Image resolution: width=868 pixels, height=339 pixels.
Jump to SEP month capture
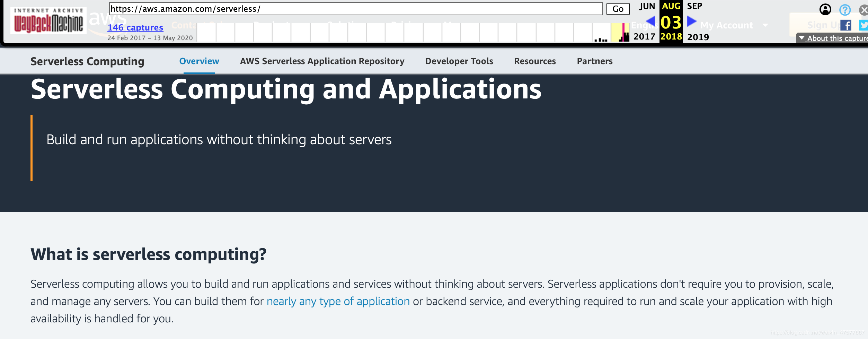click(x=694, y=6)
